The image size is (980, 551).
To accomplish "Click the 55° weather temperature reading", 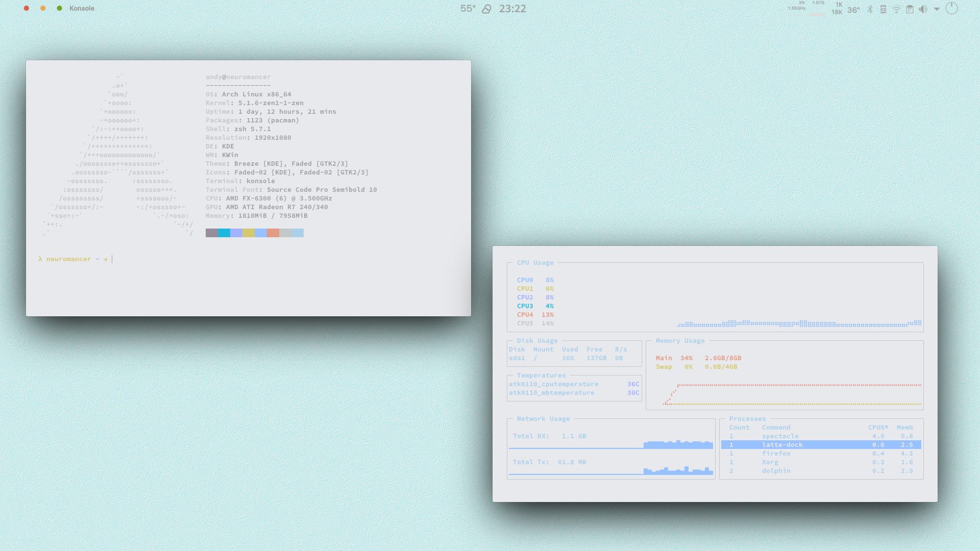I will (468, 9).
